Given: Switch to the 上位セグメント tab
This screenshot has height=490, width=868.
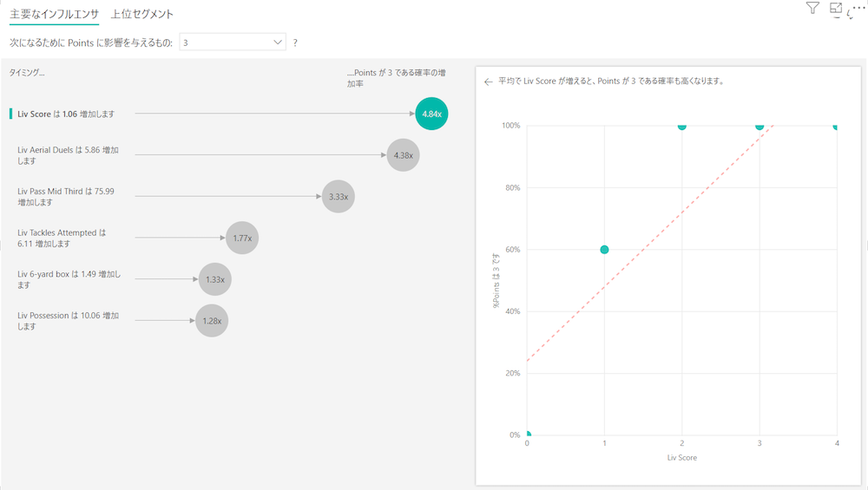Looking at the screenshot, I should coord(141,14).
